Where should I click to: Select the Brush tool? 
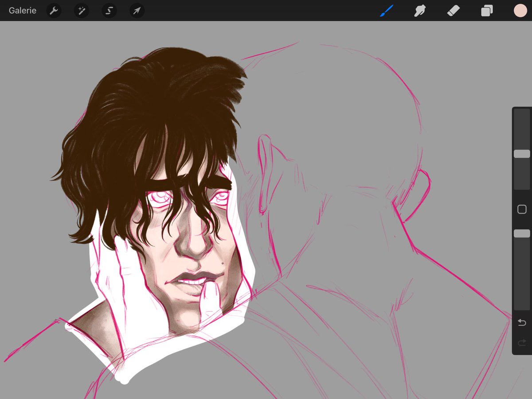tap(387, 11)
